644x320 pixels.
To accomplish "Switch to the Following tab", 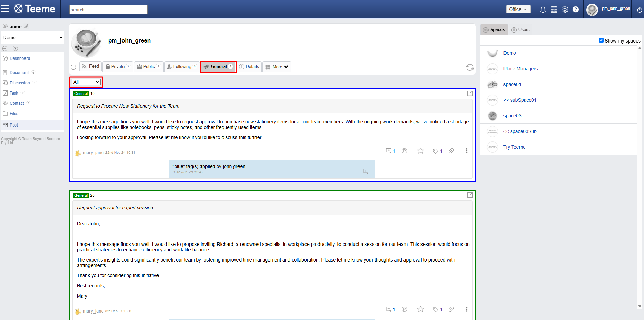I will [x=182, y=67].
